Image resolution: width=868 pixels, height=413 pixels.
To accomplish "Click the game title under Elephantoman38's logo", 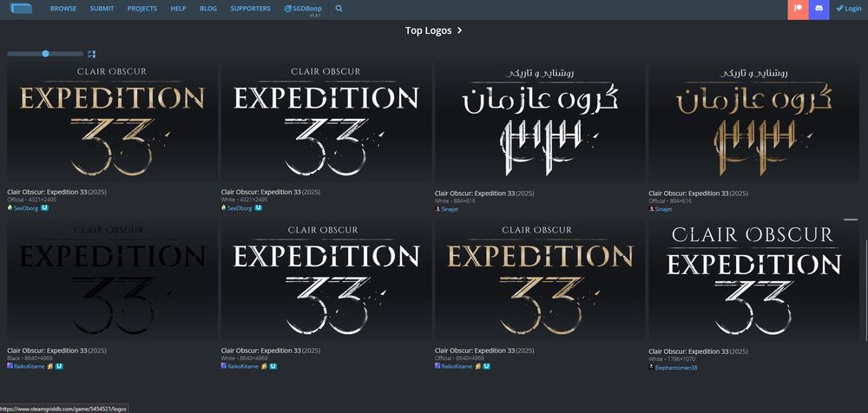I will [x=688, y=351].
